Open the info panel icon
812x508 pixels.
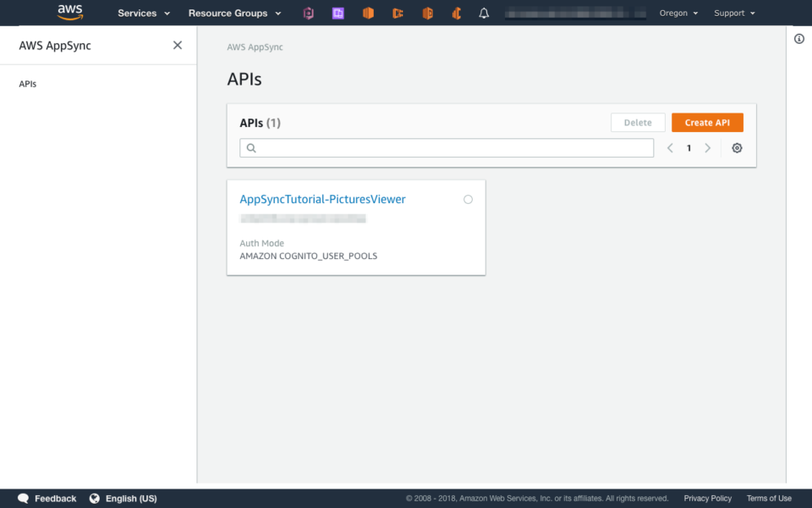tap(799, 39)
